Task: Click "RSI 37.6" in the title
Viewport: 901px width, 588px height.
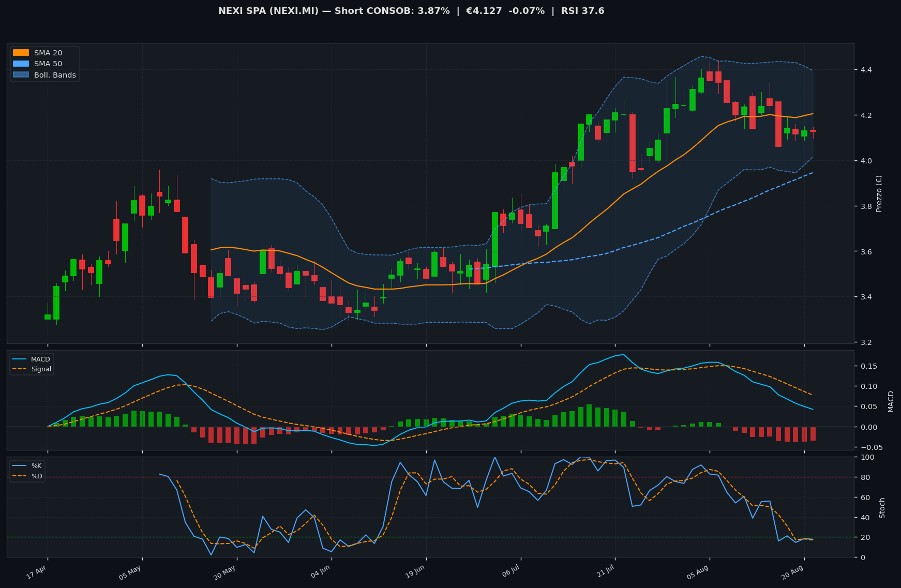Action: (583, 11)
